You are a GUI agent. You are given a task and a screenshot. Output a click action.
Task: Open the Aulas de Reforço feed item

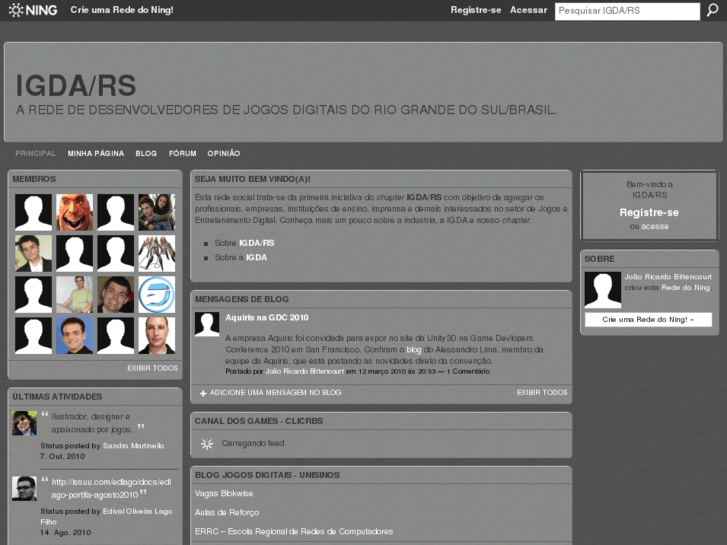[x=227, y=513]
